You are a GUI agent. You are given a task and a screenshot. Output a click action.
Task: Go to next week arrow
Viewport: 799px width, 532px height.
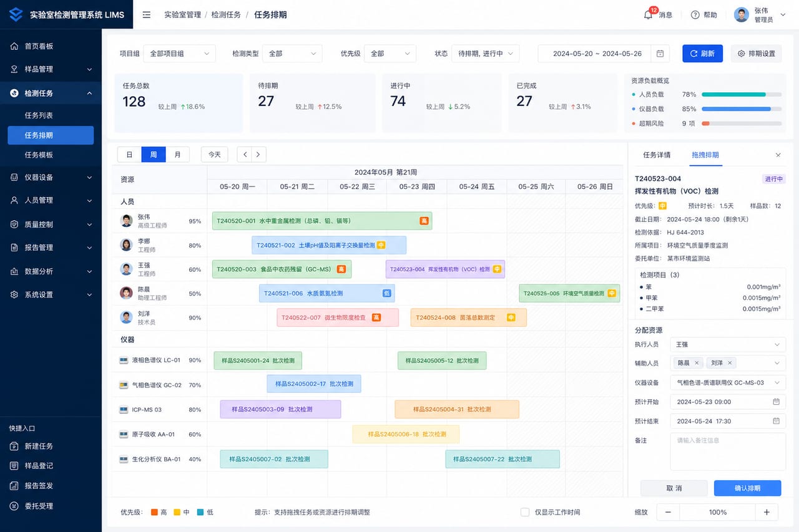pyautogui.click(x=259, y=154)
